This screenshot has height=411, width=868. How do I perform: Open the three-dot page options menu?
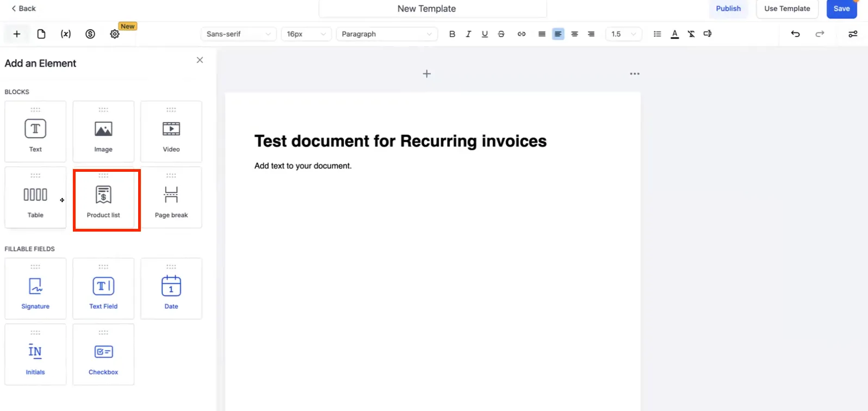[x=635, y=73]
